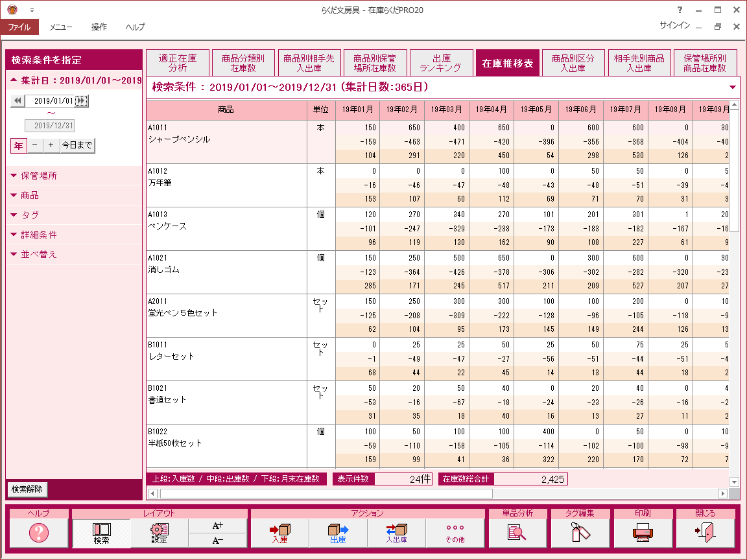Open the メニュー menu
Screen dimensions: 747x560
click(x=61, y=27)
